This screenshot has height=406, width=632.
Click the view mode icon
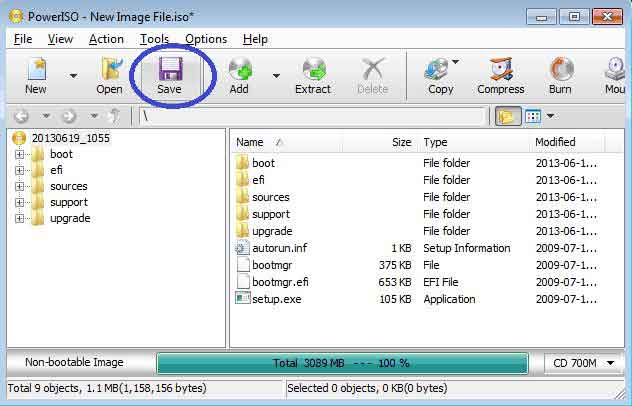(533, 117)
